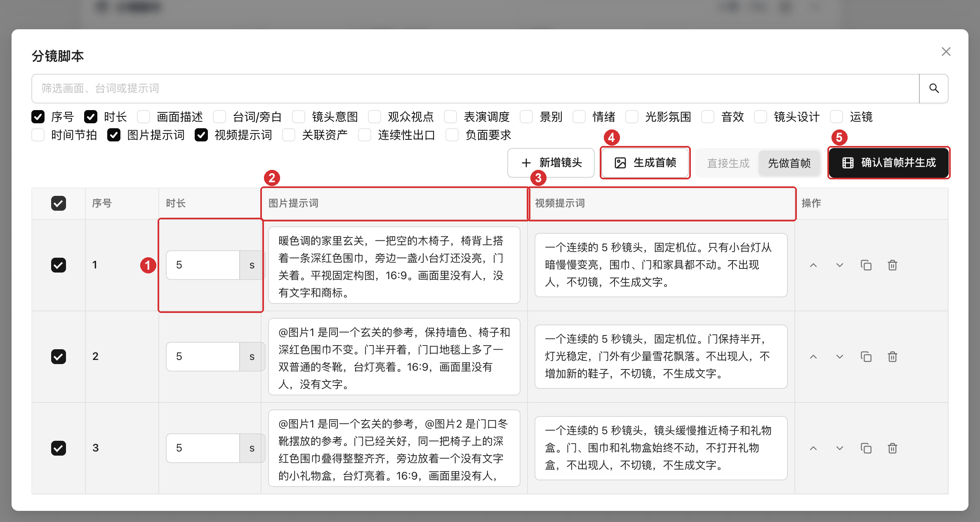Image resolution: width=980 pixels, height=522 pixels.
Task: Enable the 画面描述 column checkbox
Action: pyautogui.click(x=144, y=117)
